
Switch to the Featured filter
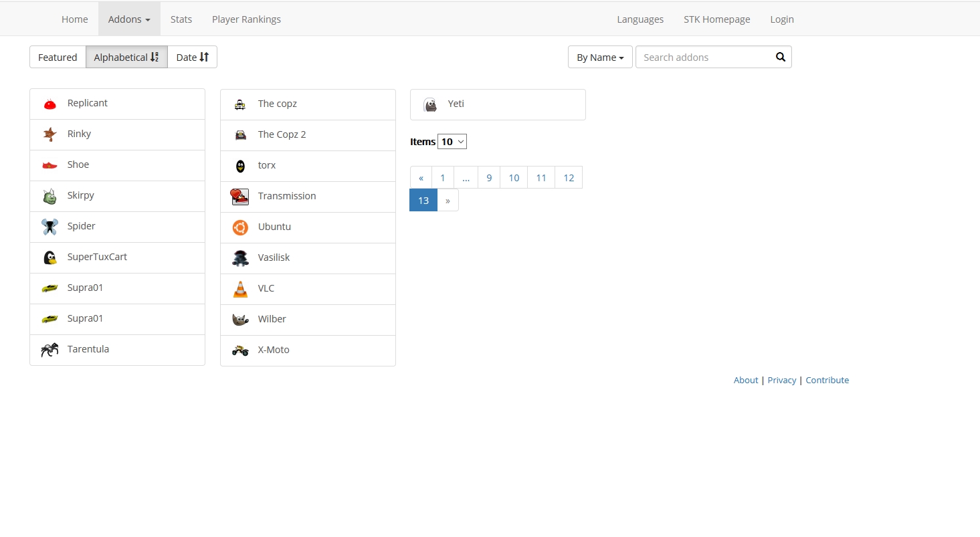[x=58, y=57]
